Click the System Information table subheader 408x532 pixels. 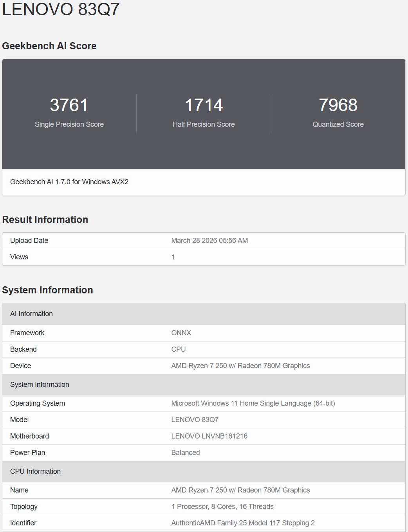click(x=40, y=385)
